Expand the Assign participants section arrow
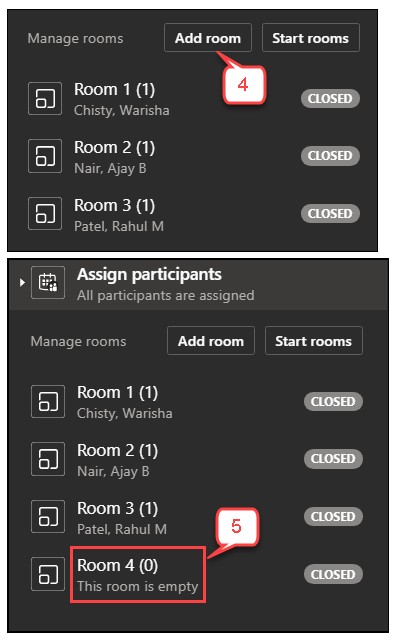Screen dimensions: 401x644 22,283
